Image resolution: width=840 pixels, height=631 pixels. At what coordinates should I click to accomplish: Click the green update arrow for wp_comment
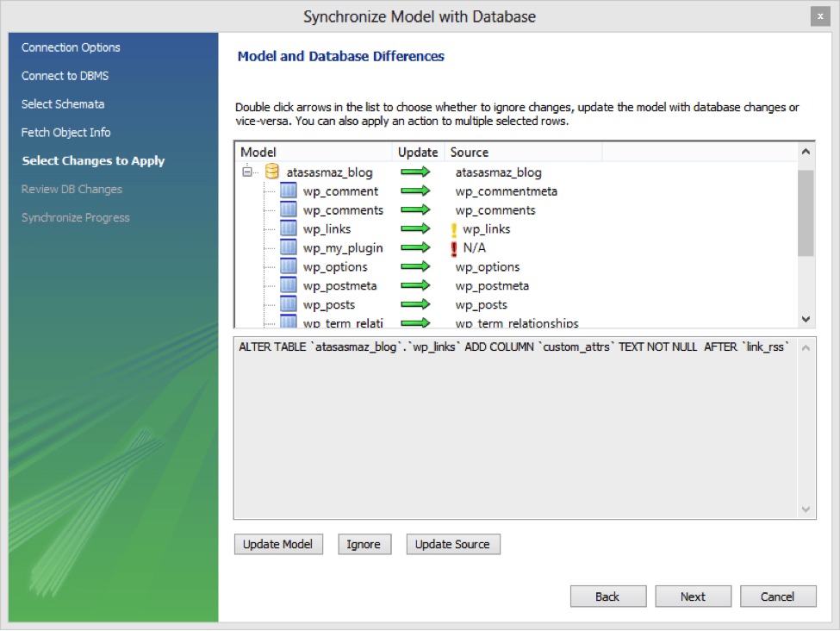(416, 191)
